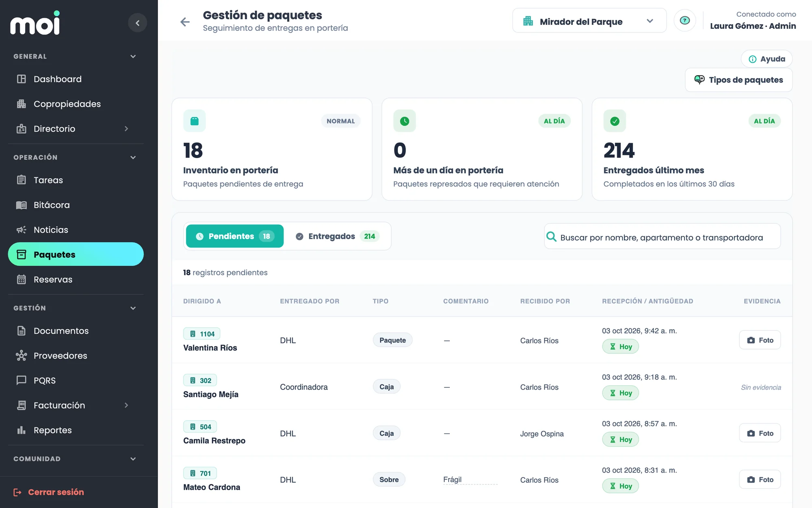
Task: Open Noticias in the sidebar
Action: (76, 230)
